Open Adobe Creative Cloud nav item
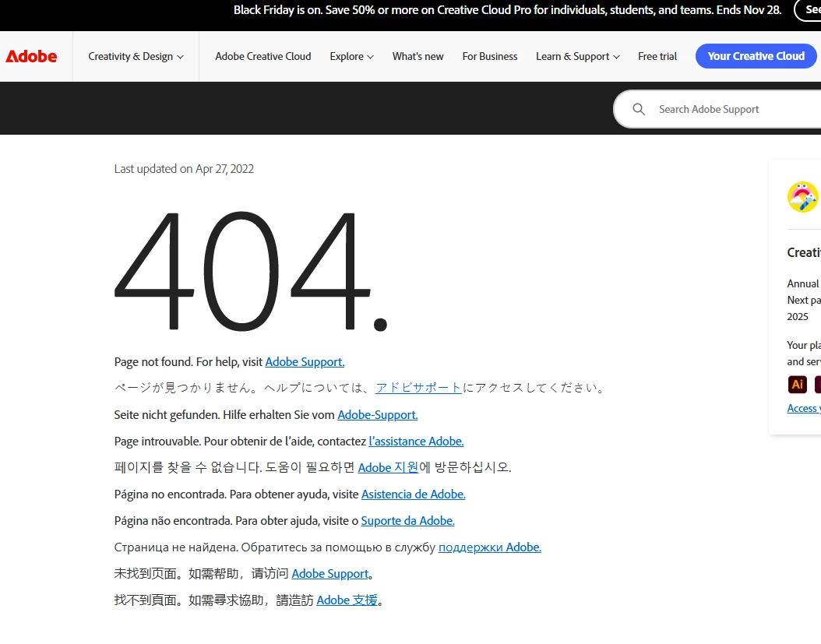Screen dimensions: 821x644 [x=263, y=57]
